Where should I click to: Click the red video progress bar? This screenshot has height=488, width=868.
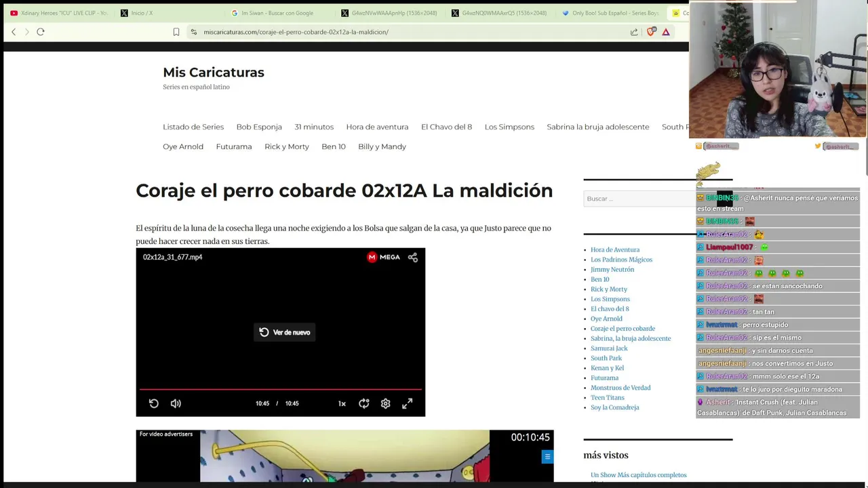pyautogui.click(x=280, y=389)
